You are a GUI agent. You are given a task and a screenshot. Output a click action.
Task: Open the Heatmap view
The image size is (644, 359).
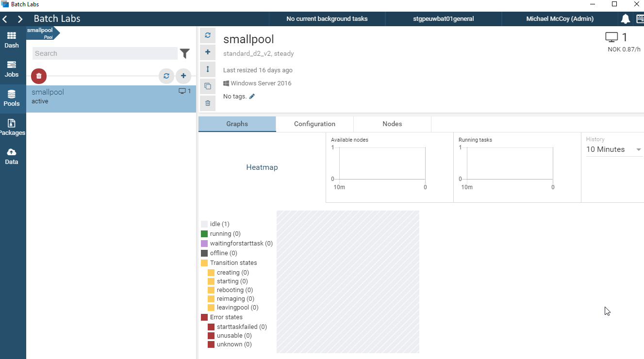(x=262, y=167)
